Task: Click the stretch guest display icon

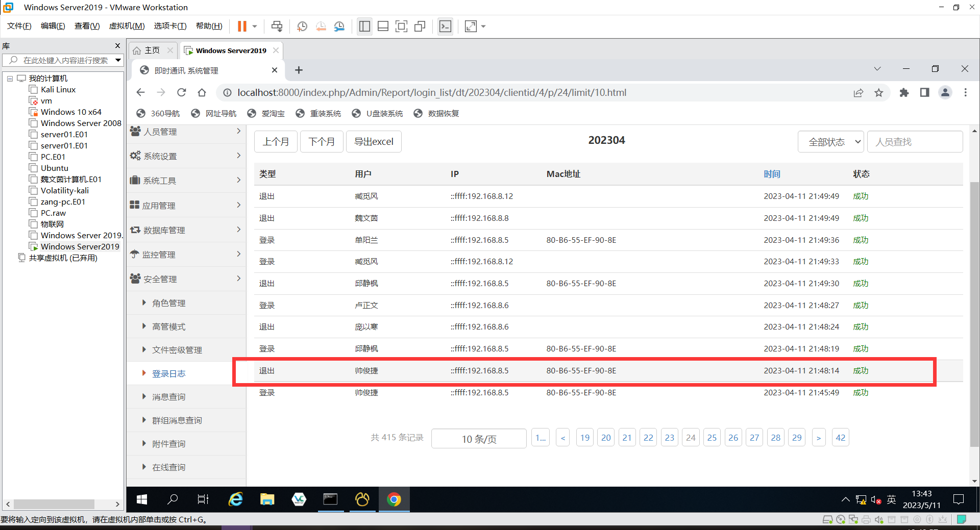Action: (471, 26)
